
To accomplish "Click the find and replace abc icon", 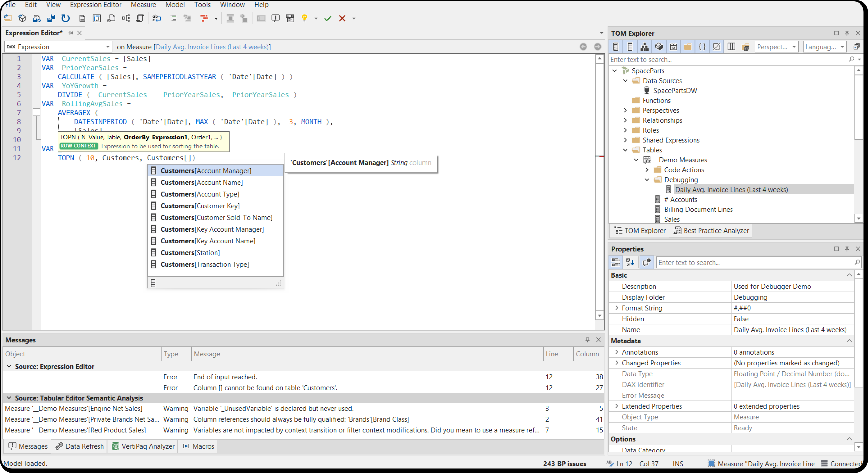I will click(x=156, y=18).
